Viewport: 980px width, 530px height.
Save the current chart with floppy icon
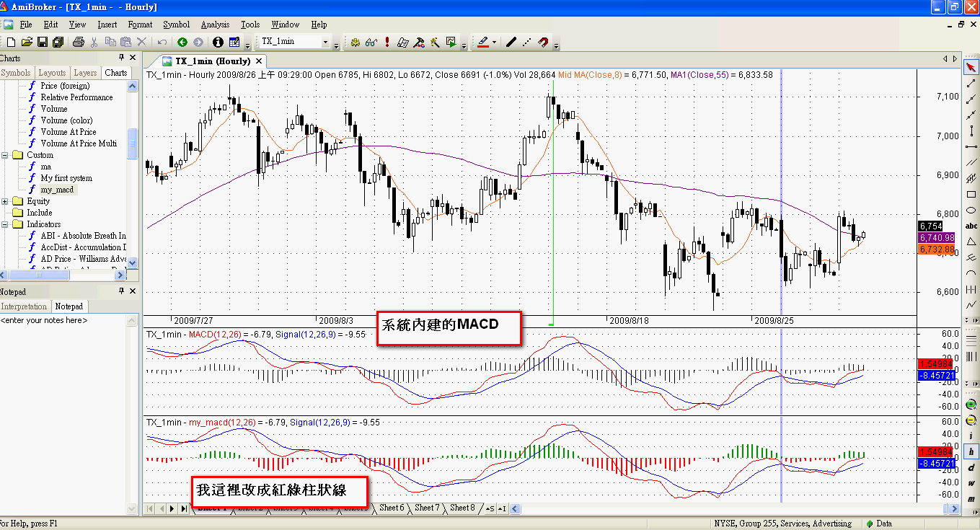(x=43, y=42)
